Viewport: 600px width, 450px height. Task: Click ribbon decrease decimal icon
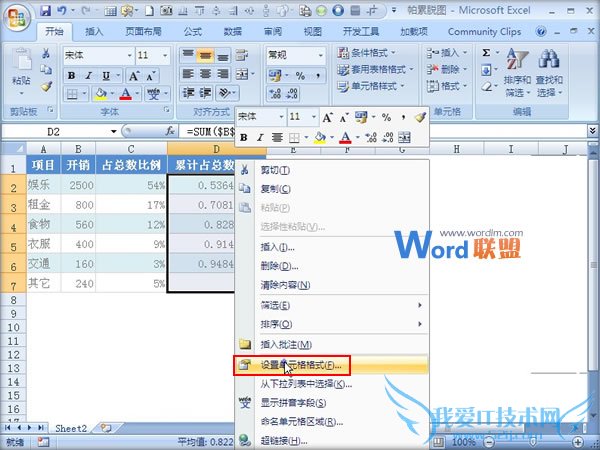pyautogui.click(x=292, y=93)
